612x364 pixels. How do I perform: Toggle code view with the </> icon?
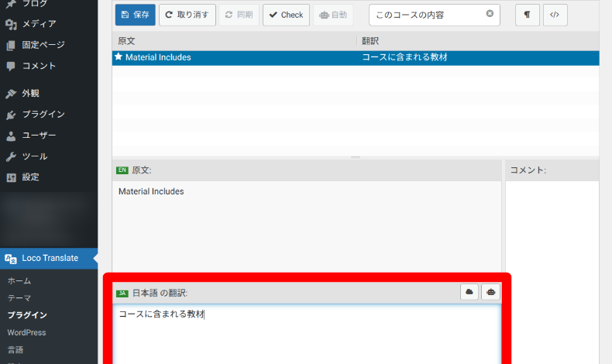555,15
